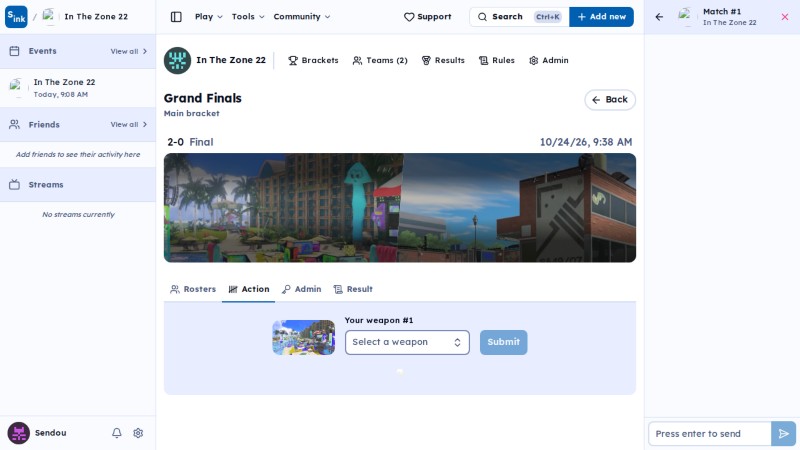Open In The Zone 22 sidebar event

78,88
